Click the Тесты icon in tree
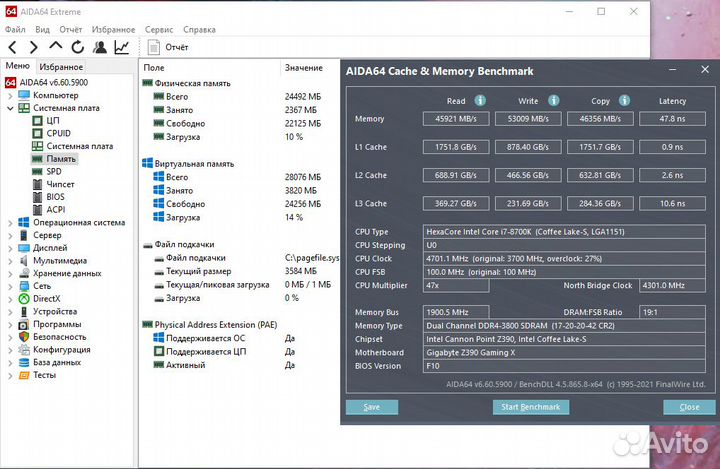720x469 pixels. 24,375
